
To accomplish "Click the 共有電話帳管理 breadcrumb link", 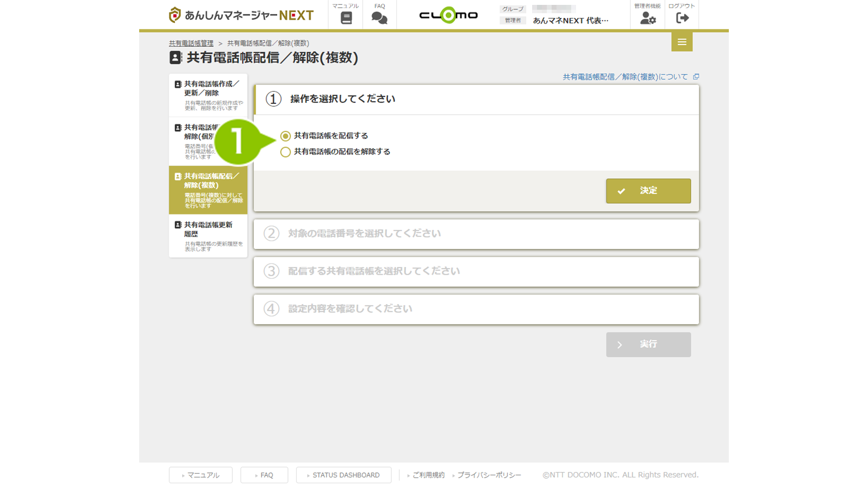I will [191, 43].
